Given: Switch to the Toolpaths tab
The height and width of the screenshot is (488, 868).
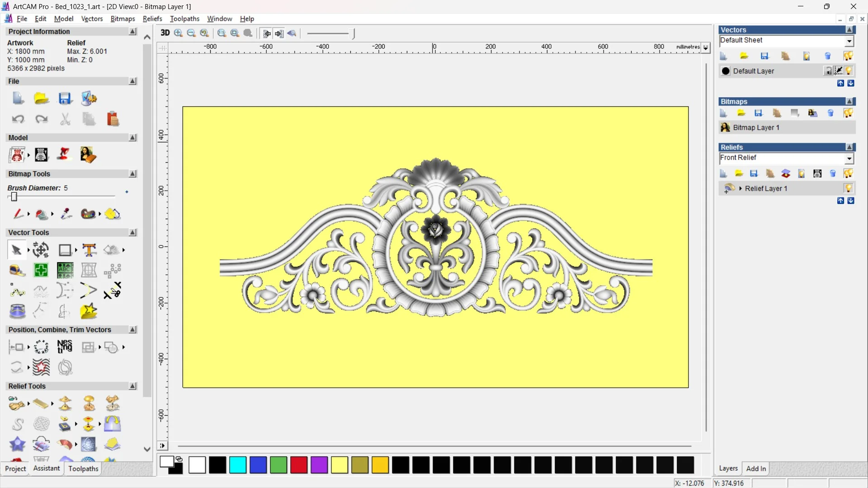Looking at the screenshot, I should [83, 469].
